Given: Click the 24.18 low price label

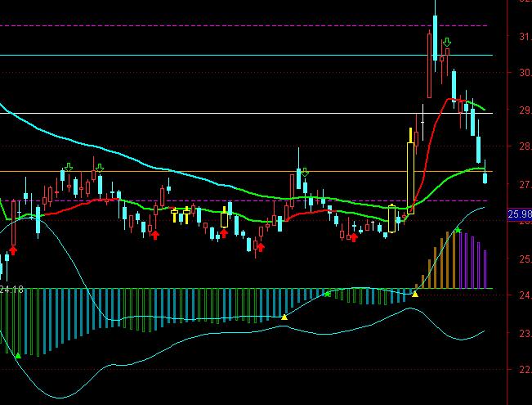Looking at the screenshot, I should click(11, 289).
